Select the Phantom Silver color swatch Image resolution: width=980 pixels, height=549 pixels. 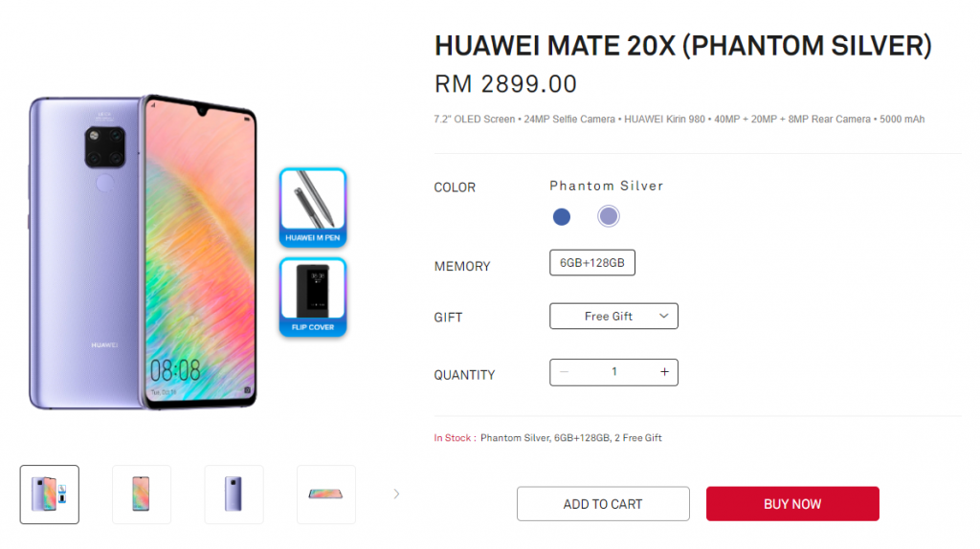(608, 216)
